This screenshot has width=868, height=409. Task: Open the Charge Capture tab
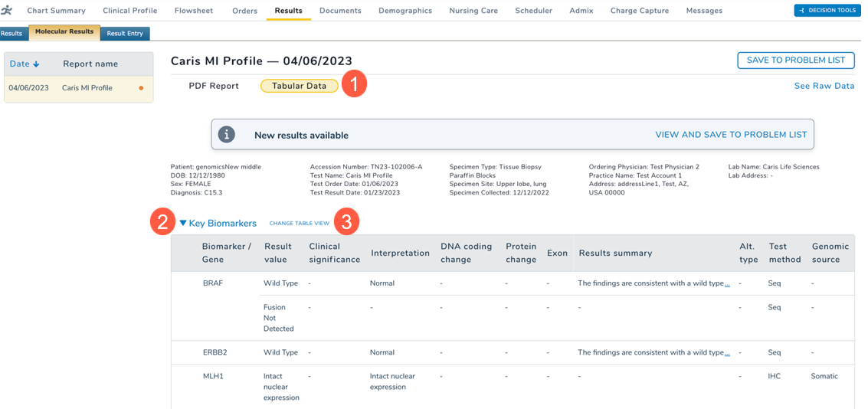tap(639, 11)
